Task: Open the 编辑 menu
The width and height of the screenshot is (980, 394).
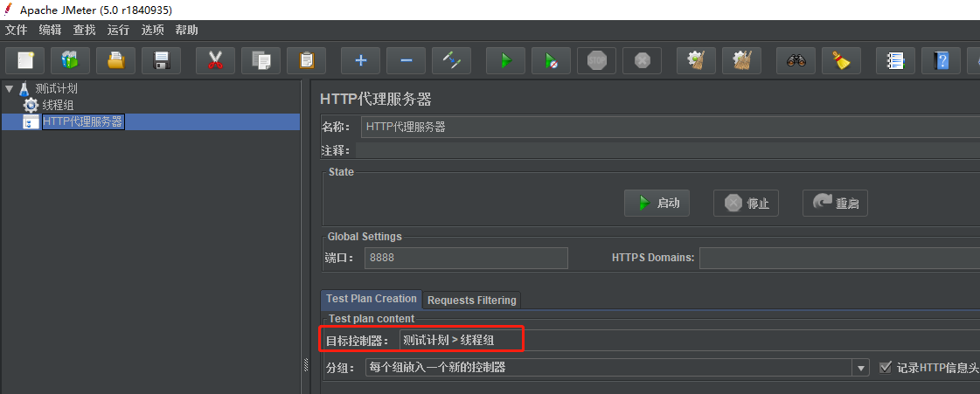Action: click(50, 30)
